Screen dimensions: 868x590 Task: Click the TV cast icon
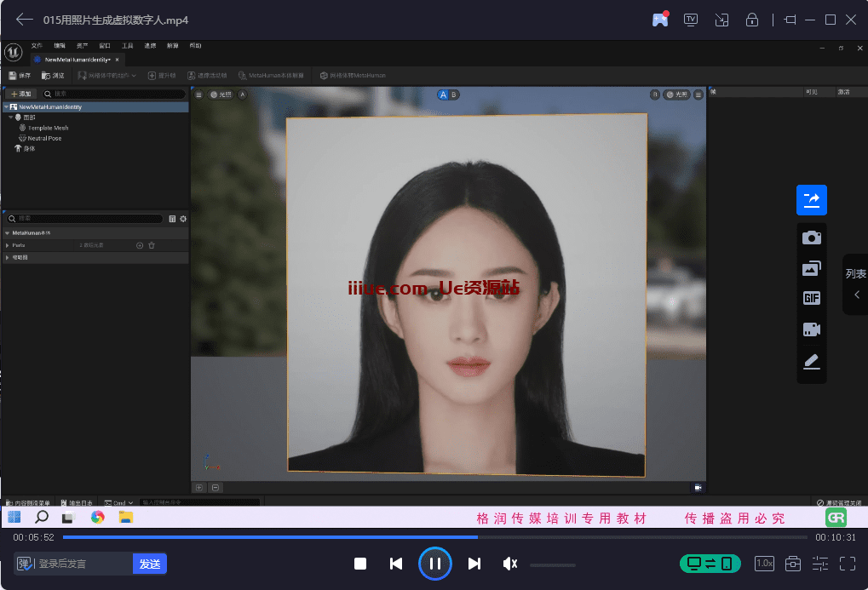click(x=691, y=20)
